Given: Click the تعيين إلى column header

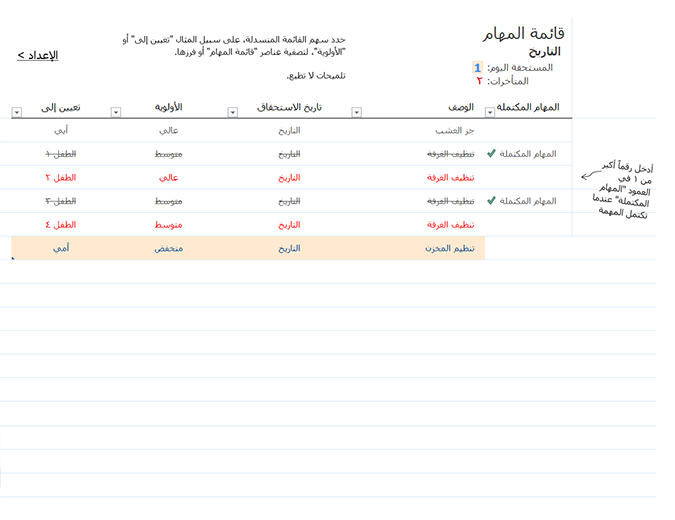Looking at the screenshot, I should [x=61, y=108].
